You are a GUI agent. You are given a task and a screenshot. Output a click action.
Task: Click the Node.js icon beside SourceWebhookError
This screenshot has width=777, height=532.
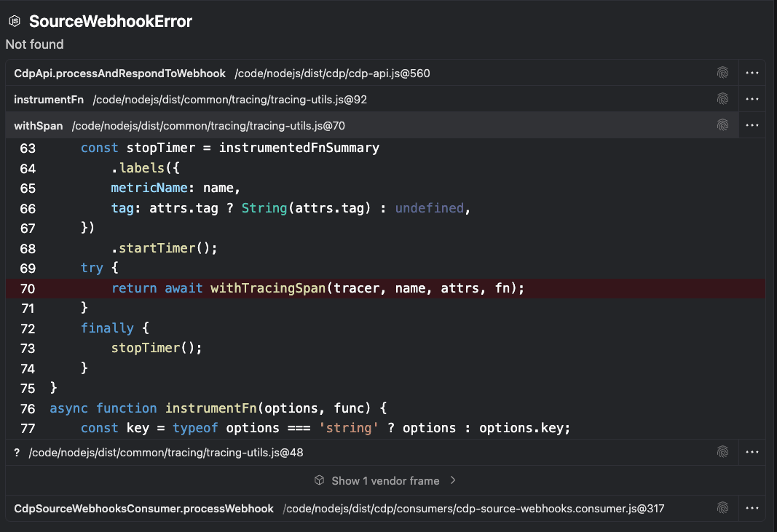[x=15, y=21]
